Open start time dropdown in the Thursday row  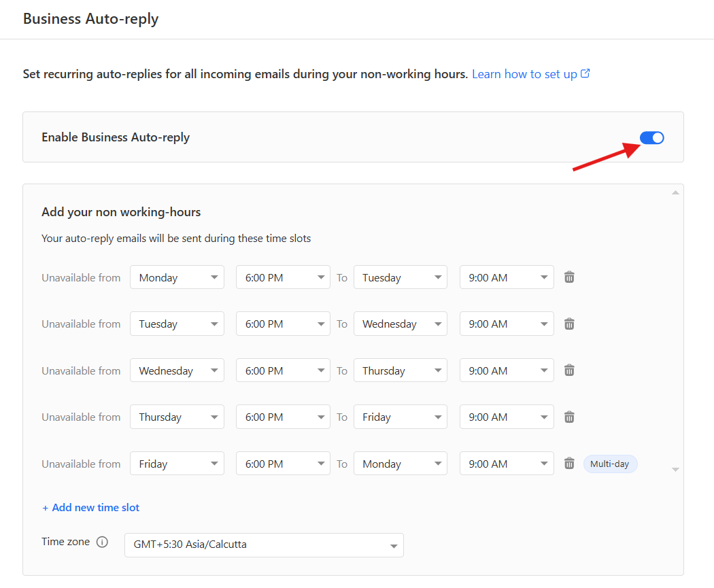283,417
